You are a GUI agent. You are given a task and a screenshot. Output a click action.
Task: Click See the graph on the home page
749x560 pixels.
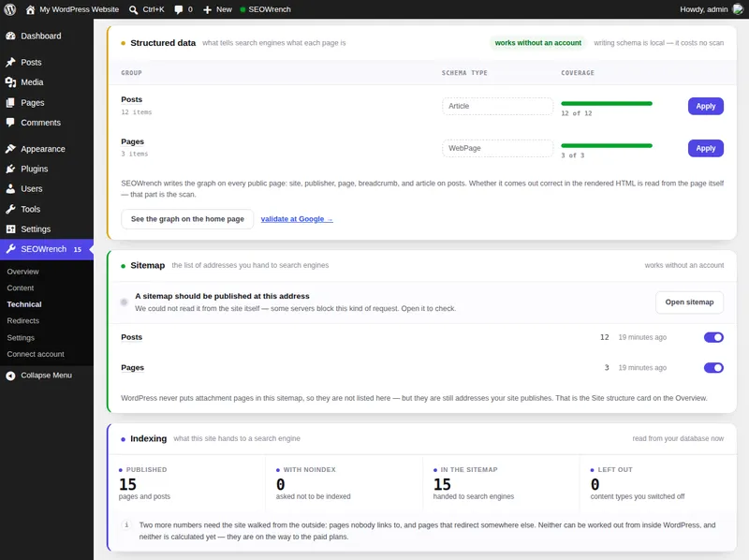point(187,219)
